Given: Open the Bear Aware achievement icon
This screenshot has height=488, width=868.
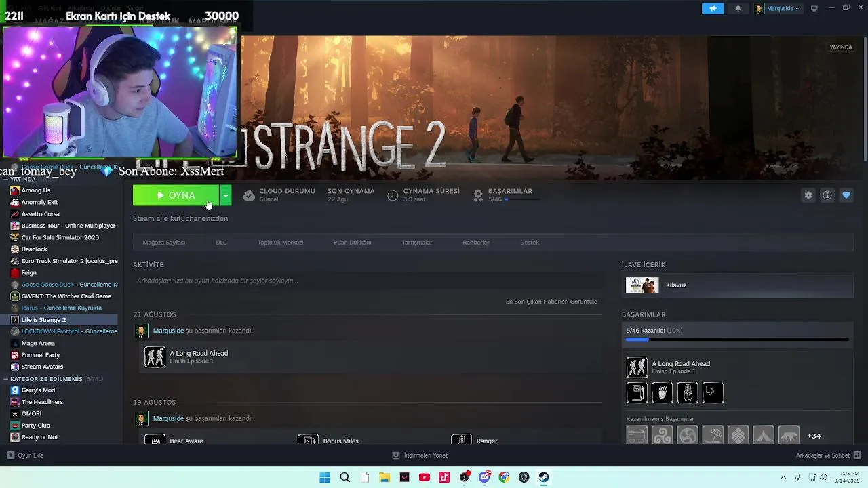Looking at the screenshot, I should point(155,440).
